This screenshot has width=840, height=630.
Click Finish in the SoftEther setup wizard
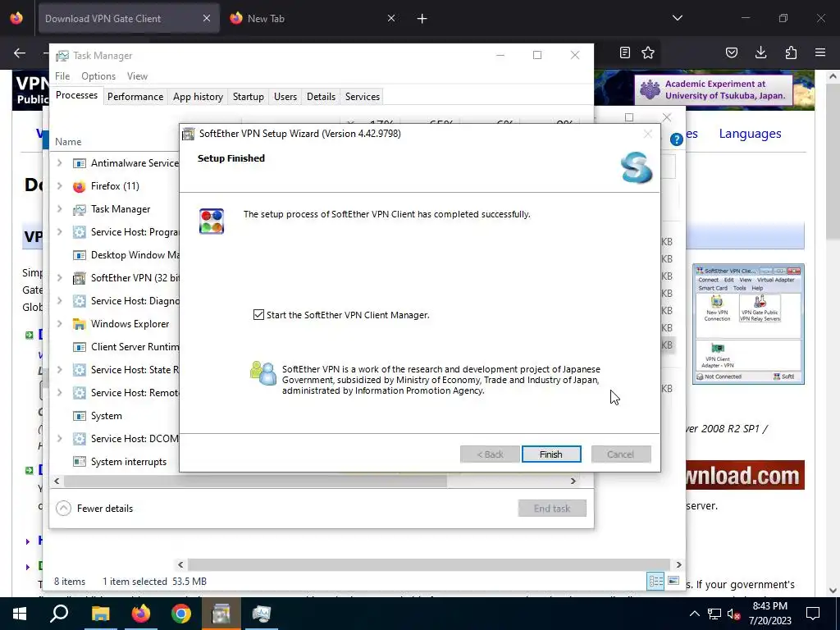tap(550, 454)
